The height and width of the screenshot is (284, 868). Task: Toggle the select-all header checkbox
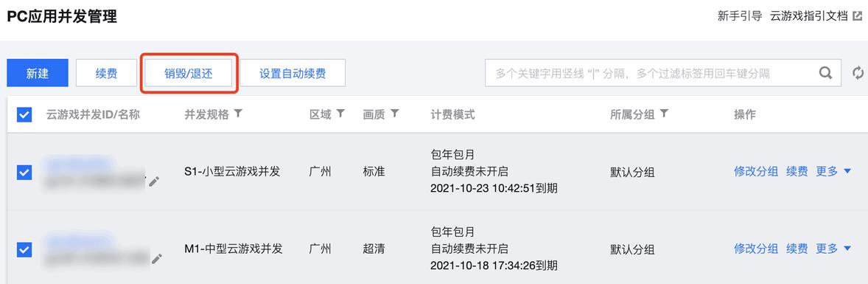tap(24, 115)
